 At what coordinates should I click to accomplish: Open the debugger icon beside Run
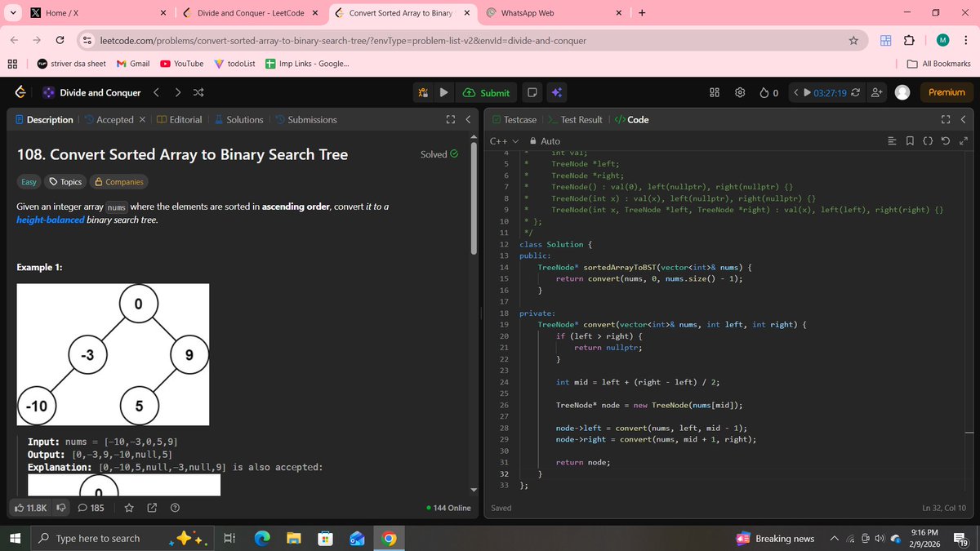point(424,92)
